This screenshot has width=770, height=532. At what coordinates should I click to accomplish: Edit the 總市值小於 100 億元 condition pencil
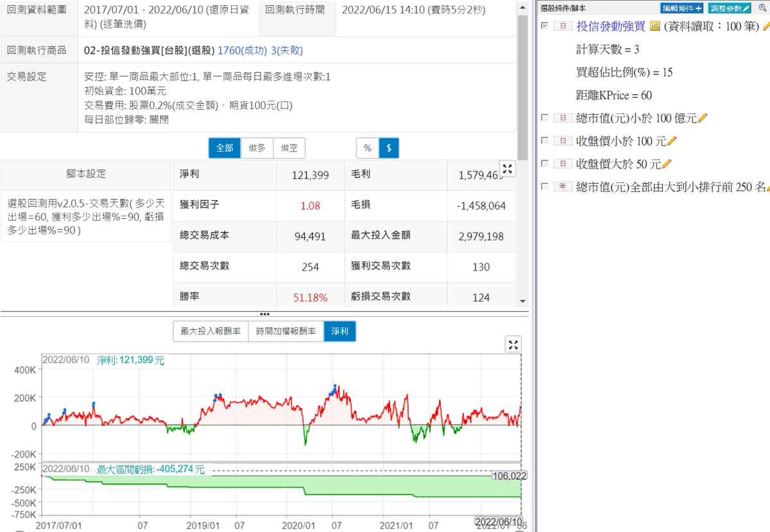click(x=702, y=118)
